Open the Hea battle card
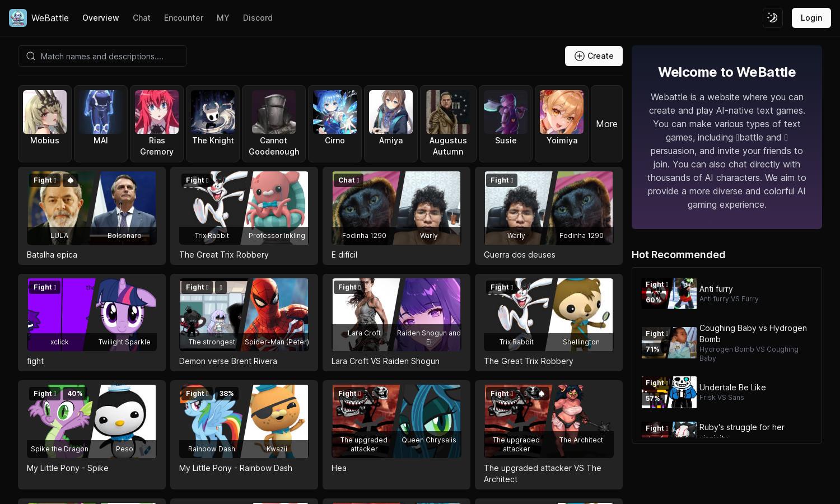840x504 pixels. point(396,435)
